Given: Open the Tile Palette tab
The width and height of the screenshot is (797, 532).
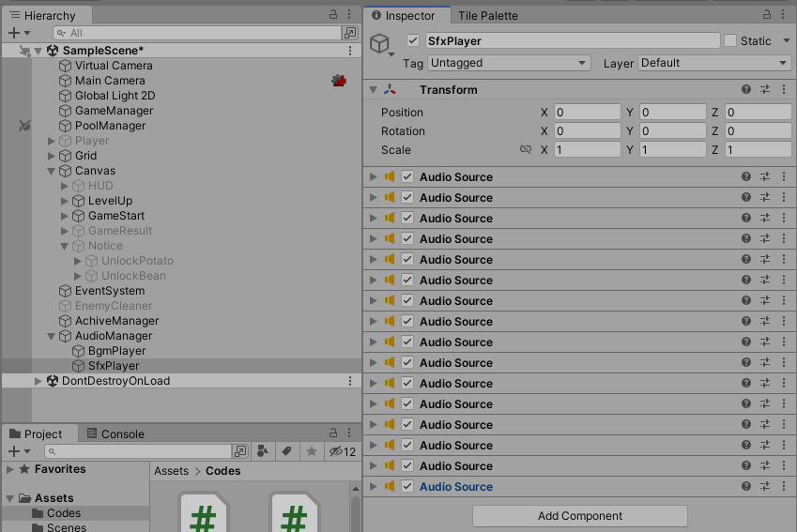Looking at the screenshot, I should tap(487, 16).
